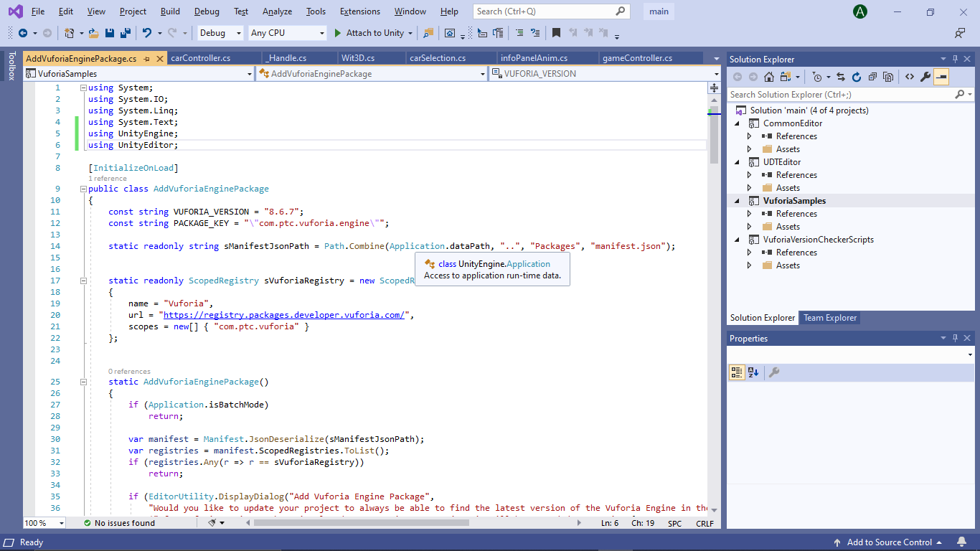This screenshot has height=551, width=980.
Task: Click the Send Feedback icon
Action: point(960,33)
